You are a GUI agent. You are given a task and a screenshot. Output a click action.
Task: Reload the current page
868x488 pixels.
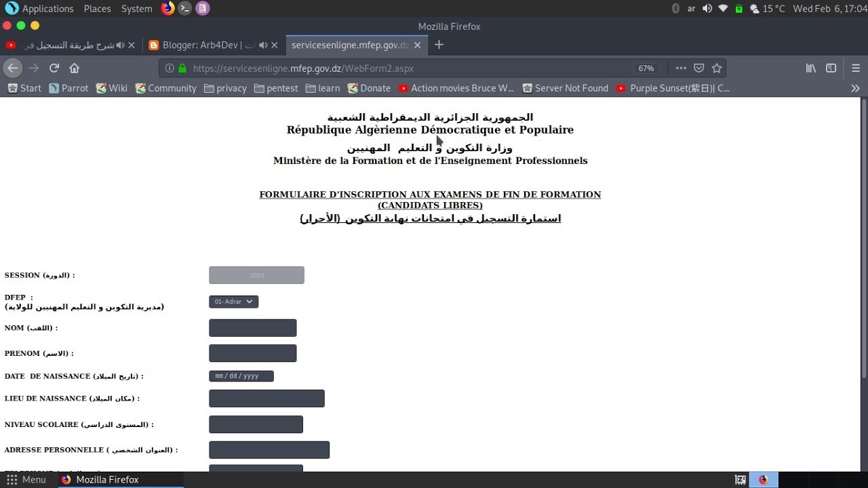tap(54, 68)
